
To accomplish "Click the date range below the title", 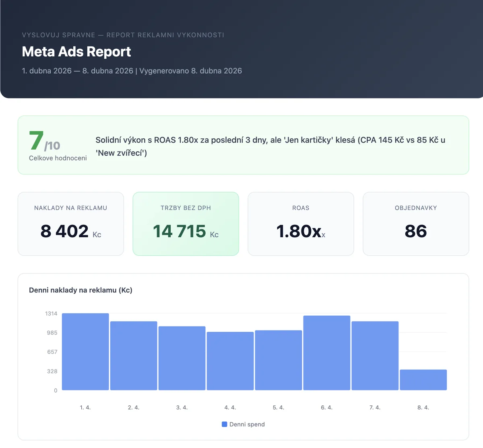I will 132,71.
